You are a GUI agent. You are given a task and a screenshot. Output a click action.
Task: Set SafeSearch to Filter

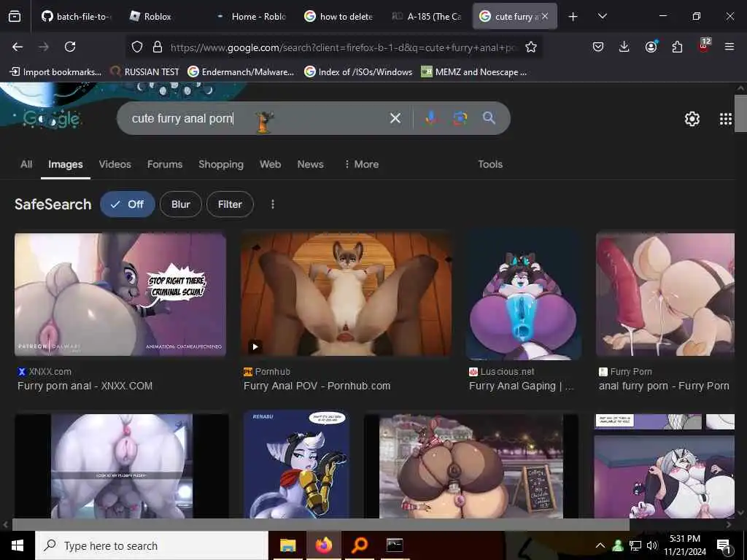tap(230, 204)
